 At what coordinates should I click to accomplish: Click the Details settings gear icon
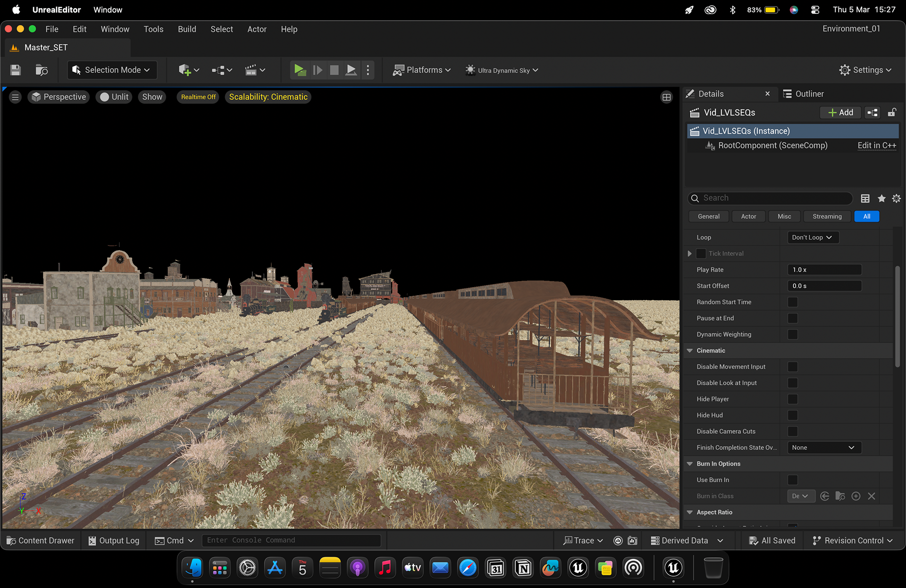point(896,199)
